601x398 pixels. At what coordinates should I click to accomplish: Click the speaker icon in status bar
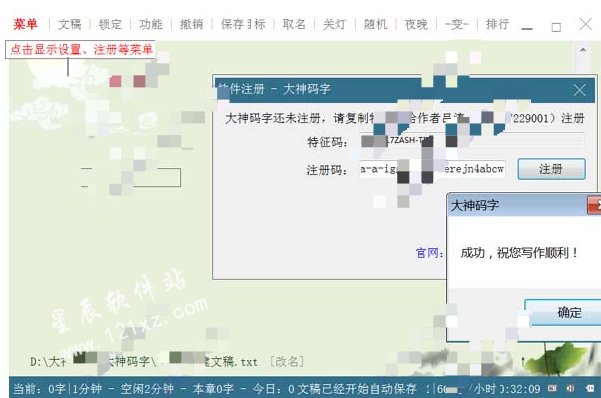point(570,388)
